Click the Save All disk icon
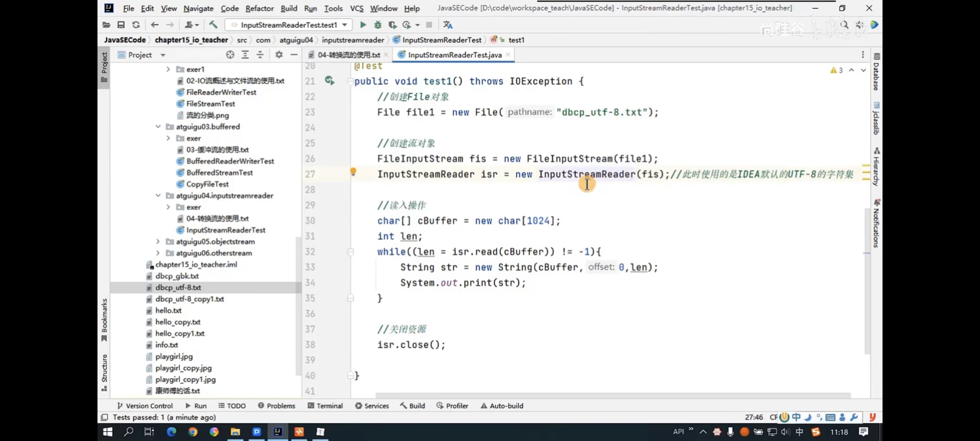The width and height of the screenshot is (980, 441). click(x=121, y=25)
